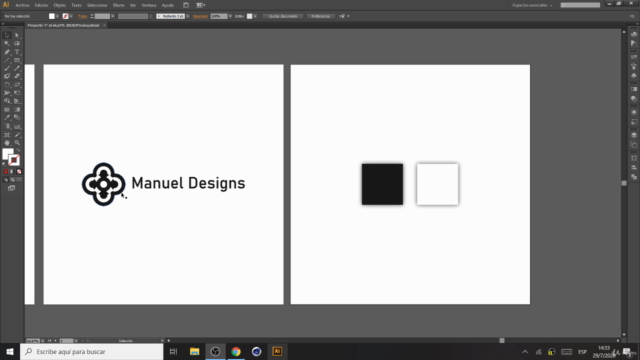Click 'Preferencias' button in control bar

pyautogui.click(x=320, y=16)
